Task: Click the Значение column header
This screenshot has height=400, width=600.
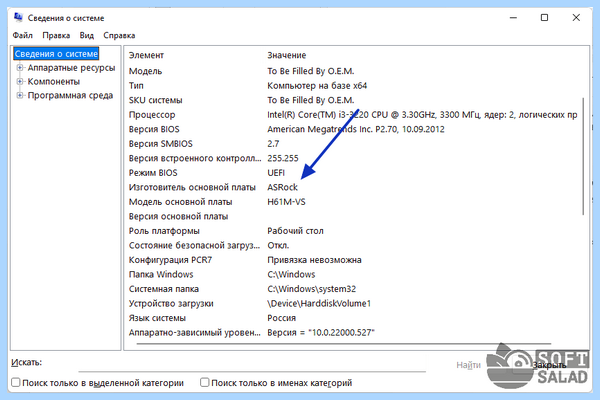Action: 287,56
